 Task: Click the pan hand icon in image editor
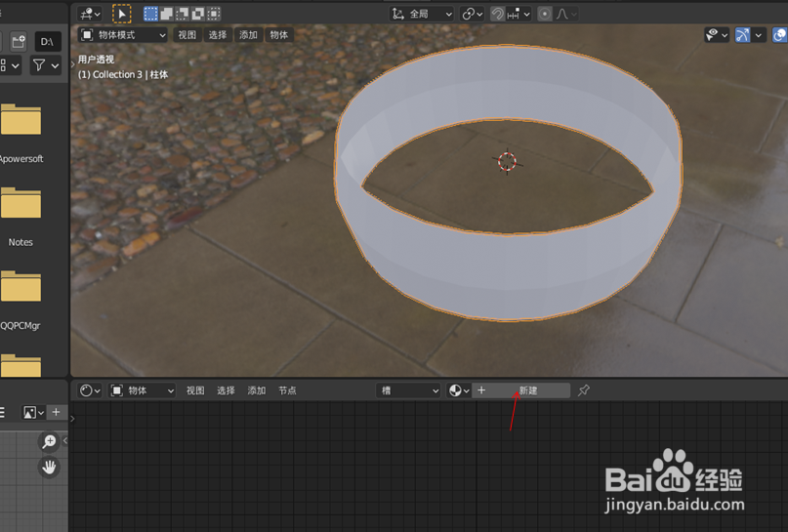[x=49, y=468]
